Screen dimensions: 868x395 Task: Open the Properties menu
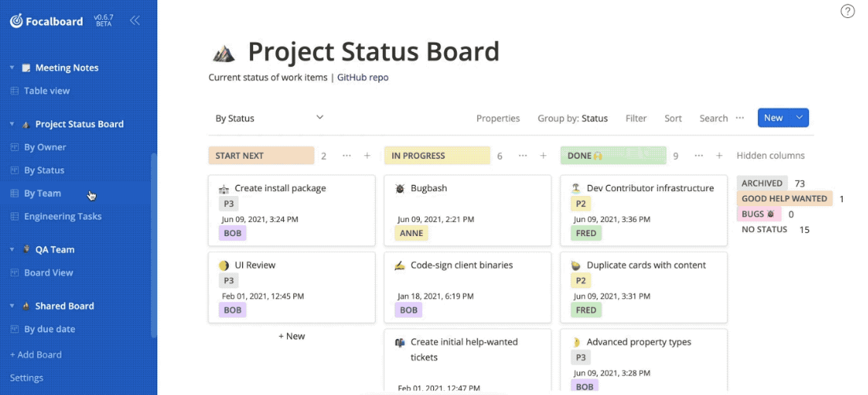tap(498, 118)
